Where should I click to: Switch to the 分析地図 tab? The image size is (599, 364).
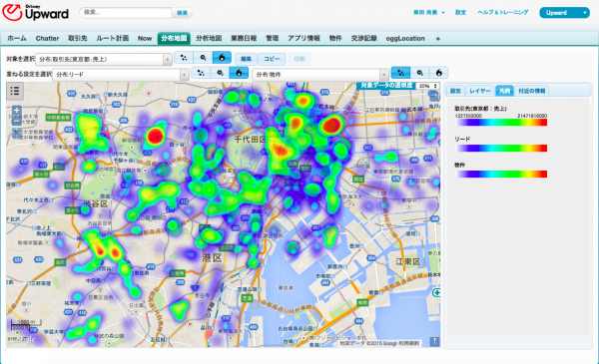pos(209,38)
